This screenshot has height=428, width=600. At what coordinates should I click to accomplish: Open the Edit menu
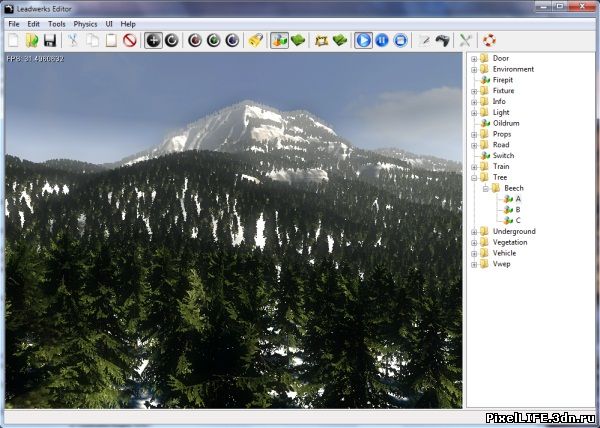[x=33, y=24]
